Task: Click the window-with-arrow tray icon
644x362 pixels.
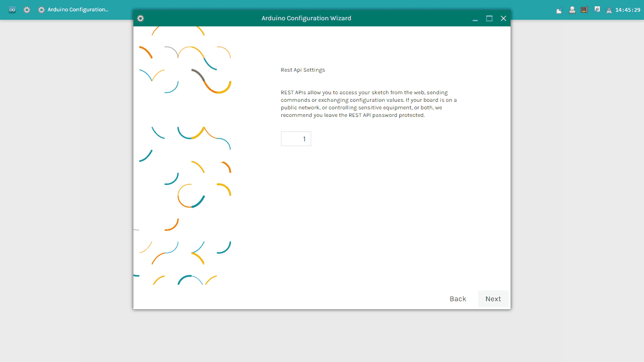Action: pos(559,10)
